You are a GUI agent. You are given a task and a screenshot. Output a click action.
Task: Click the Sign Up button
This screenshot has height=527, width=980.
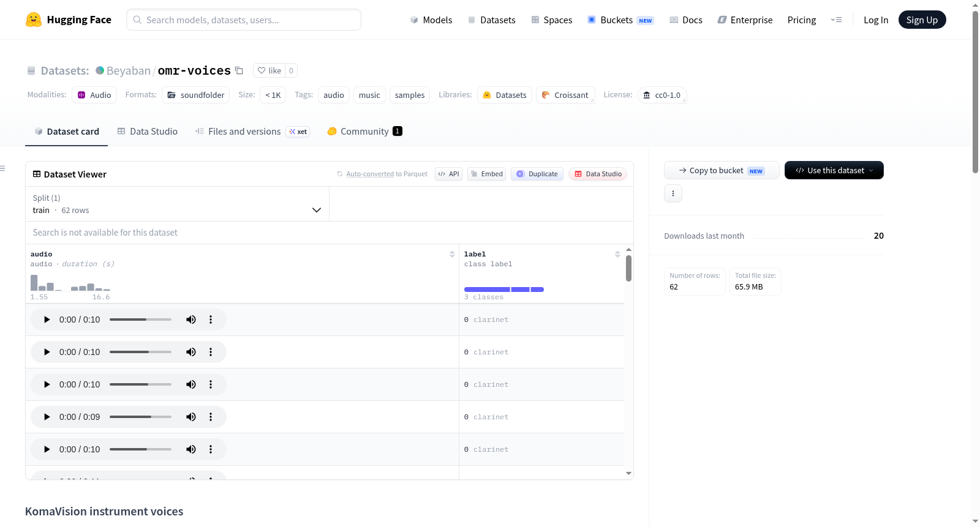(x=922, y=20)
